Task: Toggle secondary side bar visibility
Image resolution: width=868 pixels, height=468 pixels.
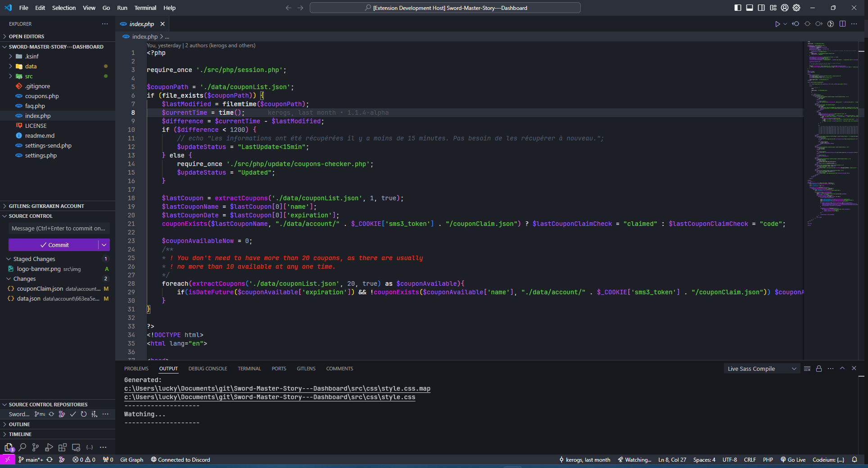Action: (761, 8)
